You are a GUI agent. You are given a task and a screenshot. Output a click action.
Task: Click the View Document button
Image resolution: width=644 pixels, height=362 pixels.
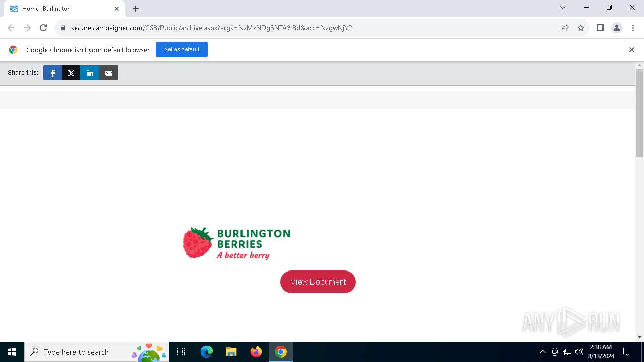(x=318, y=282)
